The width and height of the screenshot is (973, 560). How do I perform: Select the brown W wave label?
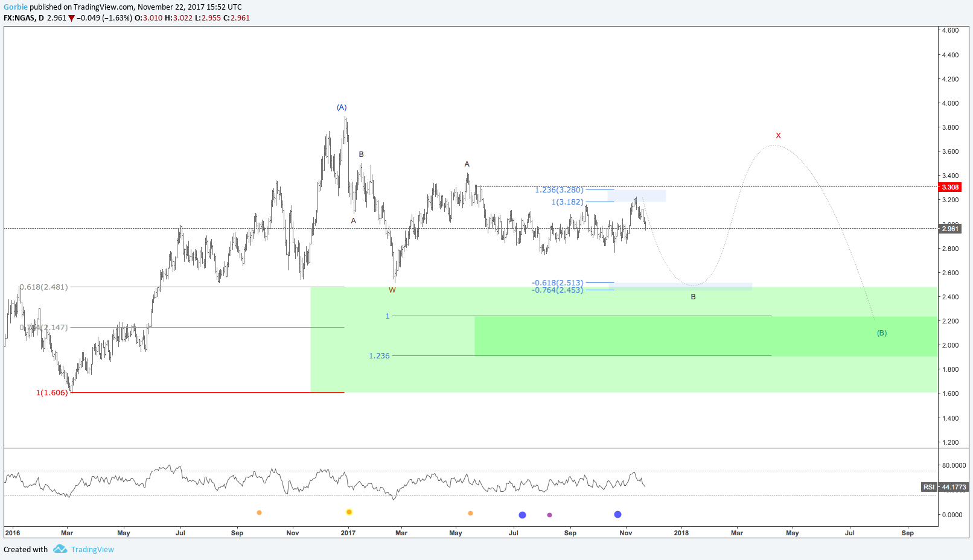tap(392, 290)
